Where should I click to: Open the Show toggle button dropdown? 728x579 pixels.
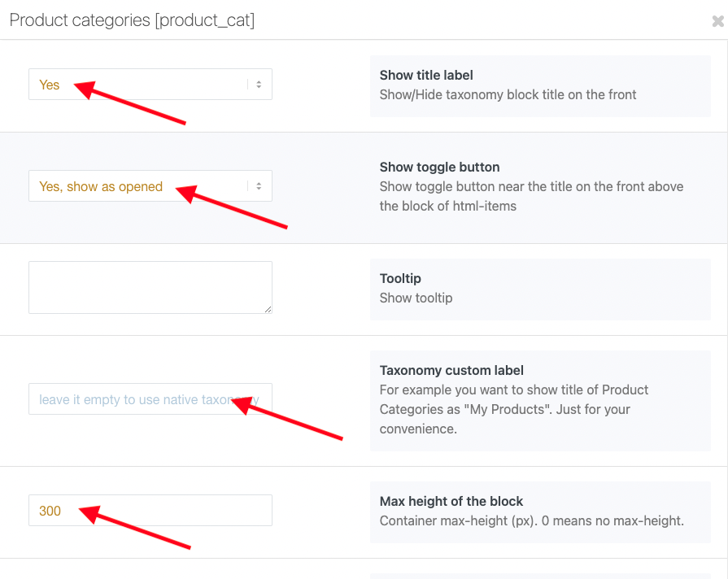(x=150, y=185)
